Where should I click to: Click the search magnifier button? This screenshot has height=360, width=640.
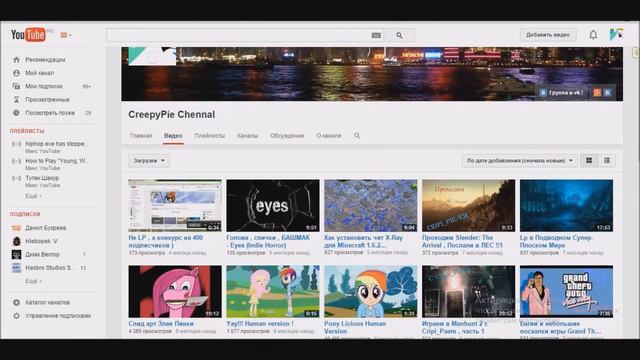click(x=400, y=36)
